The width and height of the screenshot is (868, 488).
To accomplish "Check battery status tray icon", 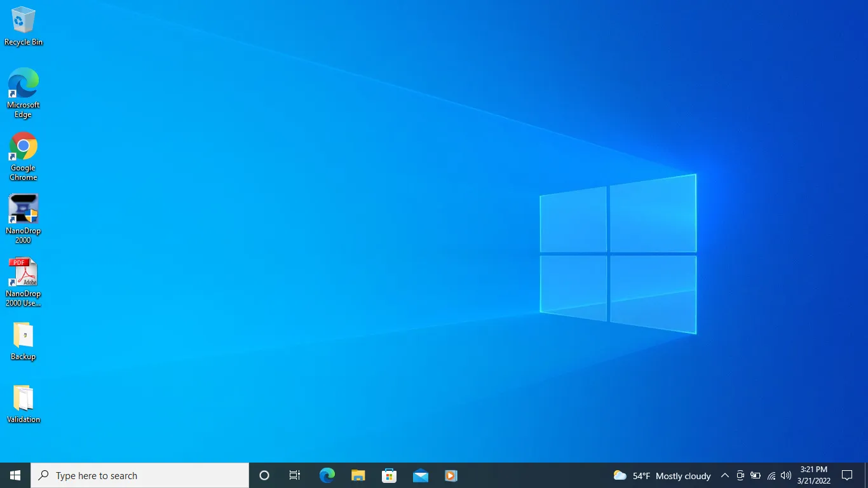I will pos(756,475).
